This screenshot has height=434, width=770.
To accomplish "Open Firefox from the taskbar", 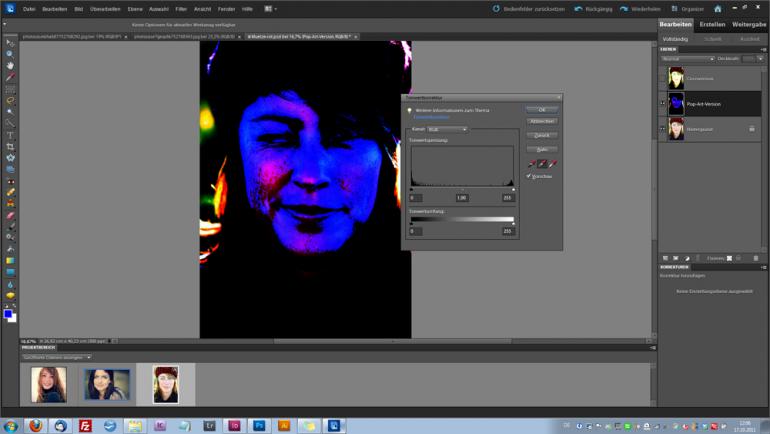I will (x=35, y=426).
